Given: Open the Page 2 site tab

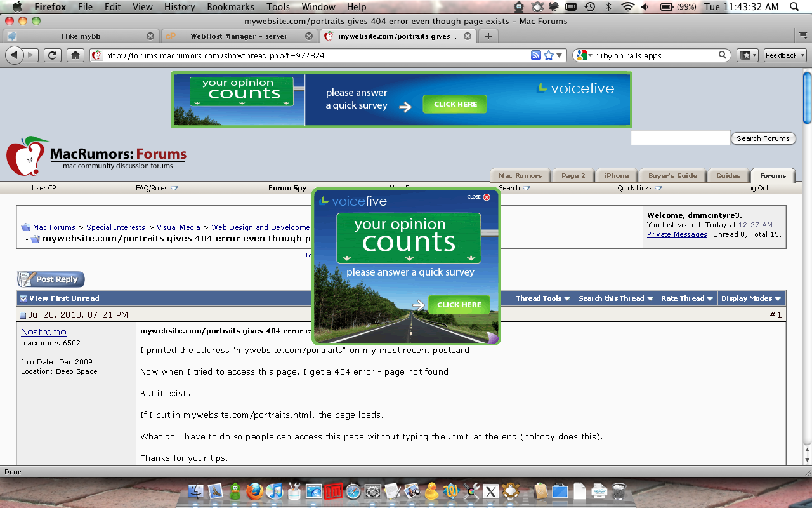Looking at the screenshot, I should pyautogui.click(x=573, y=175).
